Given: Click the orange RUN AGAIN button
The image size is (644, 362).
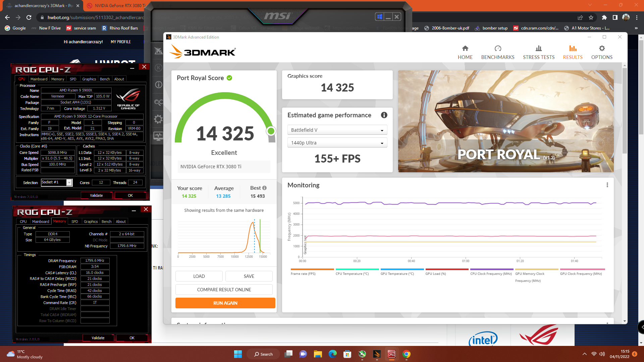Looking at the screenshot, I should pos(225,303).
